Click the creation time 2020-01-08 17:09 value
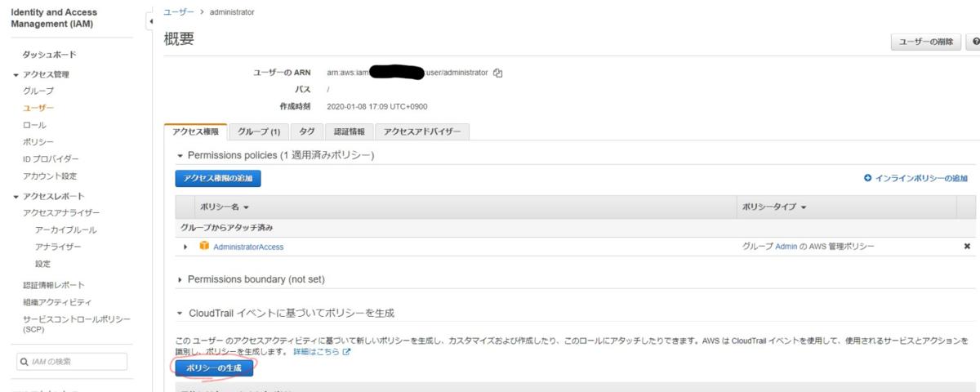This screenshot has width=980, height=392. 376,107
